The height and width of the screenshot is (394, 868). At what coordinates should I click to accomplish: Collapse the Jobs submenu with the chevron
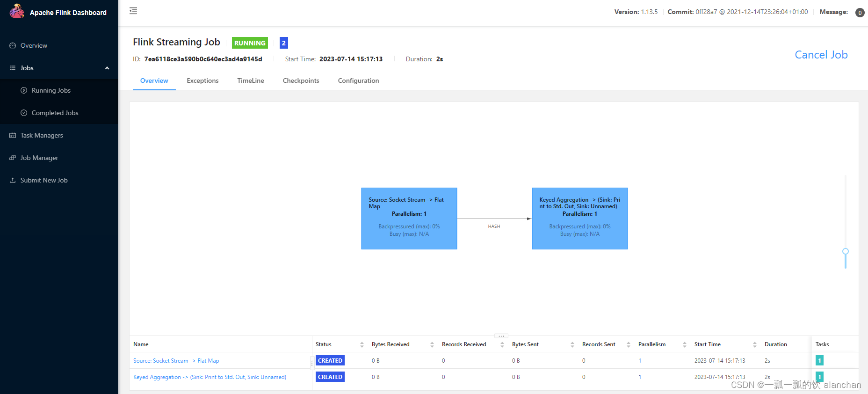pyautogui.click(x=107, y=68)
